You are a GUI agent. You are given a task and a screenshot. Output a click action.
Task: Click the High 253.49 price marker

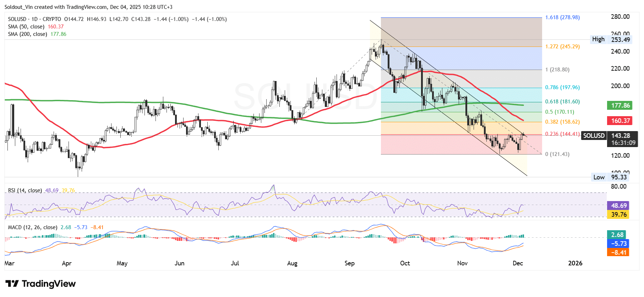pyautogui.click(x=611, y=39)
